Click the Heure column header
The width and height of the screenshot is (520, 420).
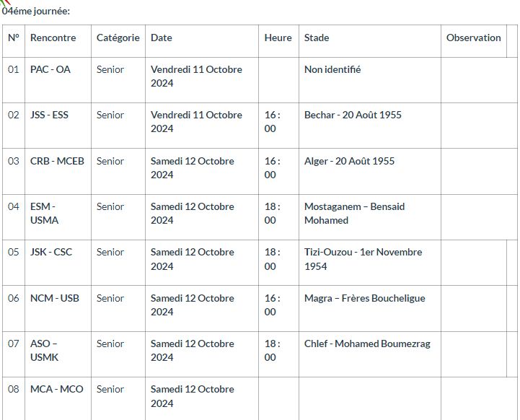point(278,38)
